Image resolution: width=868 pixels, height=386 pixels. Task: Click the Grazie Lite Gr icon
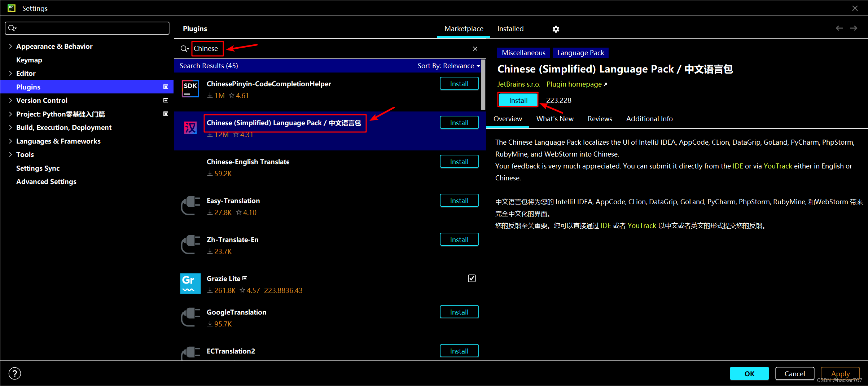(190, 284)
